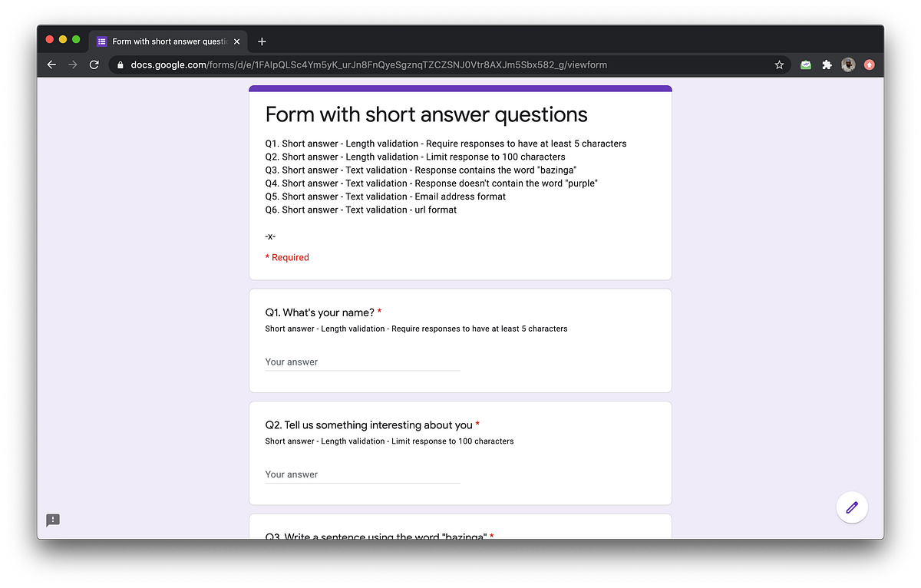Image resolution: width=921 pixels, height=588 pixels.
Task: Open the browser Extensions puzzle icon
Action: [x=827, y=64]
